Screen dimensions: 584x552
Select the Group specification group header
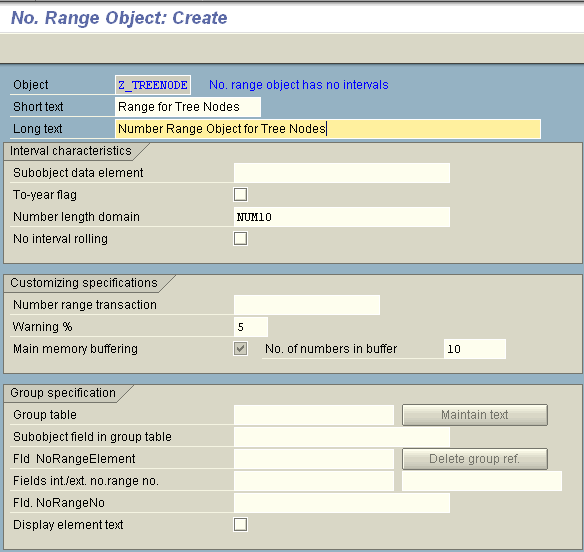(x=63, y=393)
